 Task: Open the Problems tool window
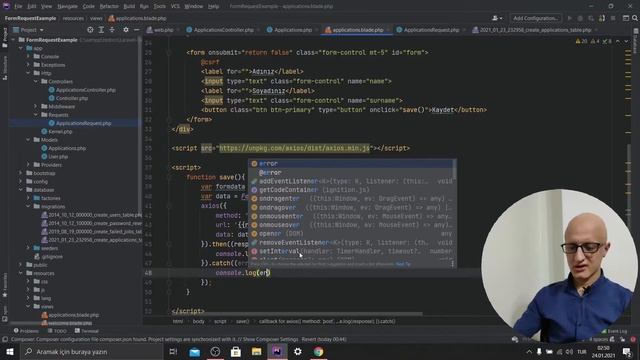click(26, 331)
